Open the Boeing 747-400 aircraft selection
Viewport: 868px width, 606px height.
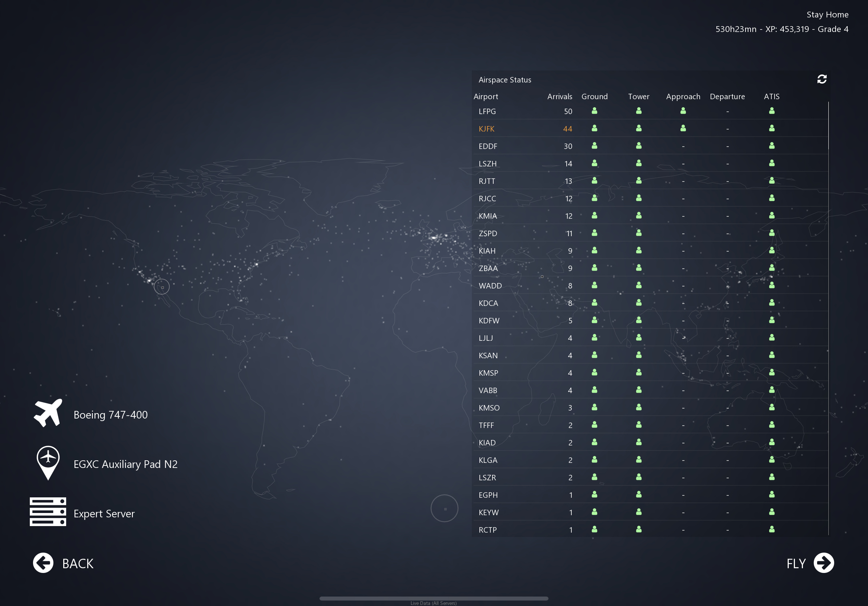click(x=110, y=415)
